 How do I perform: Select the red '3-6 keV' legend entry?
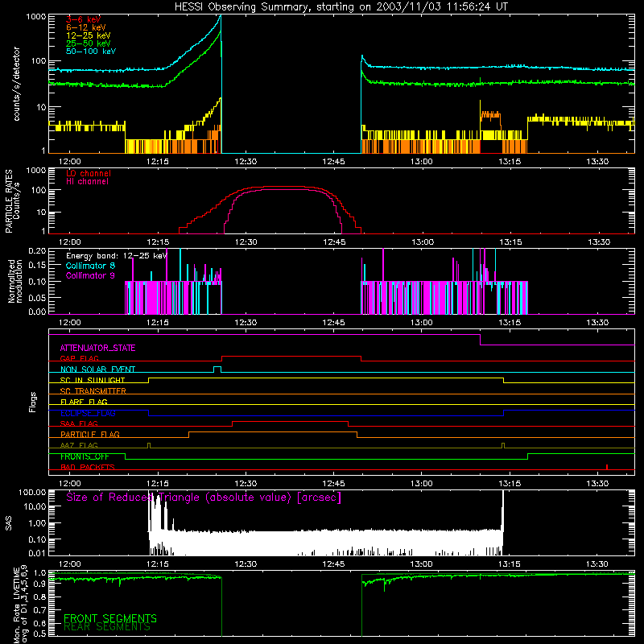coord(84,19)
